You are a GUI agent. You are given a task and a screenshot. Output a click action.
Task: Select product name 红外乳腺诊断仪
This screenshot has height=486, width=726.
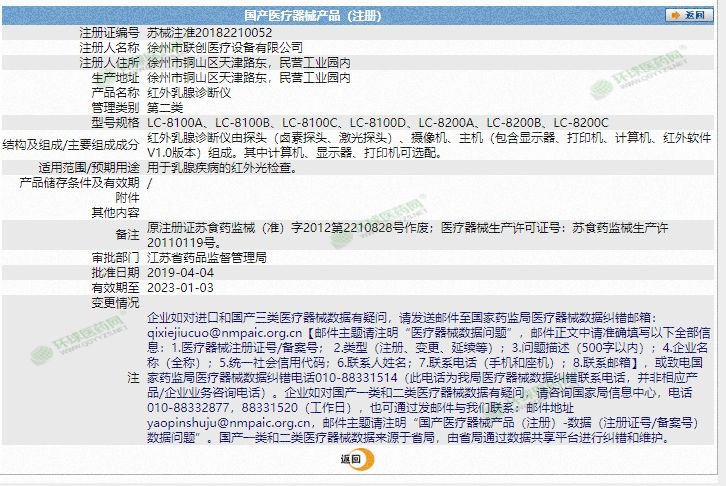tap(189, 93)
